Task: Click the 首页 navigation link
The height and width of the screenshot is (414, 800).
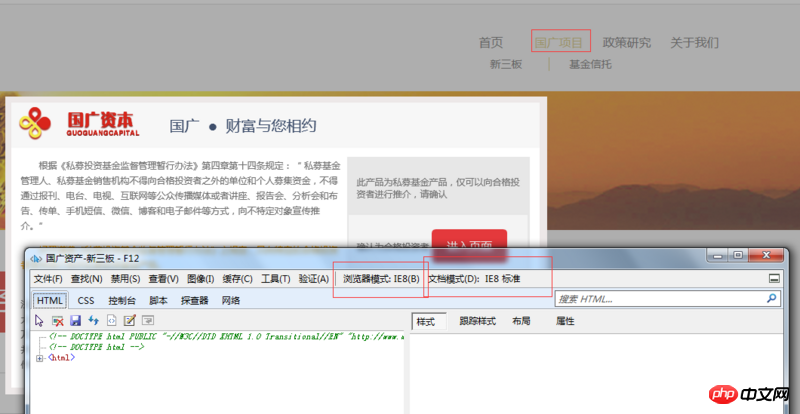Action: (491, 43)
